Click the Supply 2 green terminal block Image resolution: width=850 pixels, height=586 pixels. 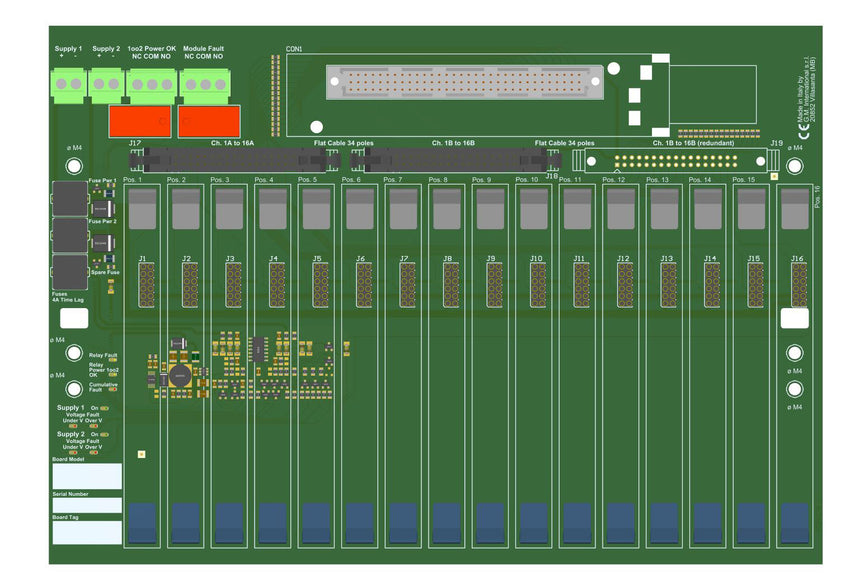[x=105, y=84]
